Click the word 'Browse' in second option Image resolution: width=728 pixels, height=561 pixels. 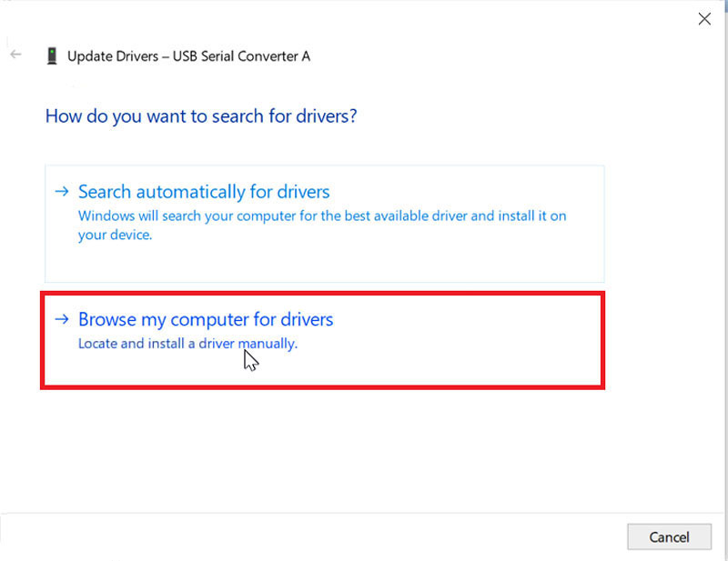point(107,319)
